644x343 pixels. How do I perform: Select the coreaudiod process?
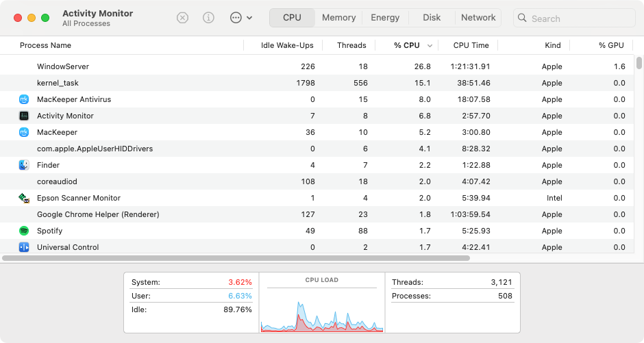pos(57,181)
